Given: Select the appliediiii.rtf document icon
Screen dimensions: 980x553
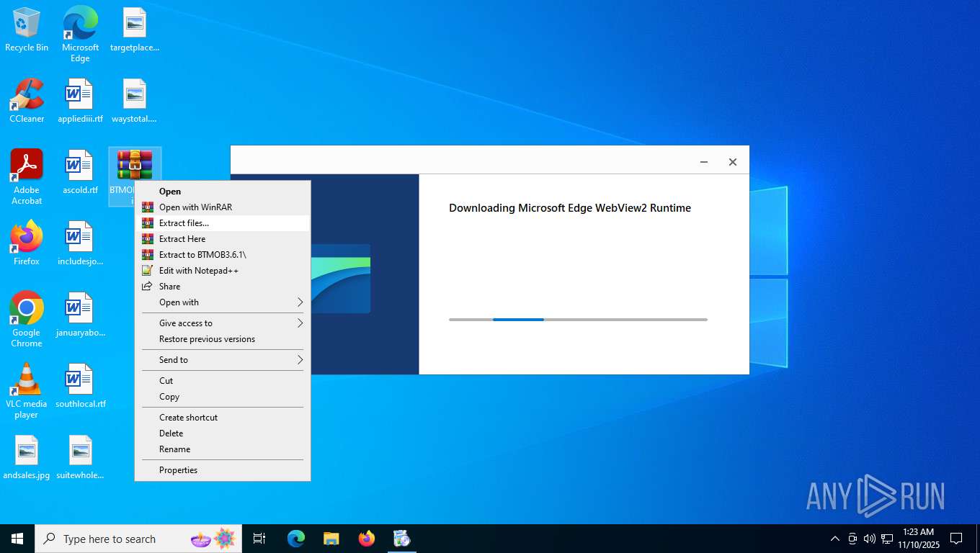Looking at the screenshot, I should pyautogui.click(x=80, y=101).
